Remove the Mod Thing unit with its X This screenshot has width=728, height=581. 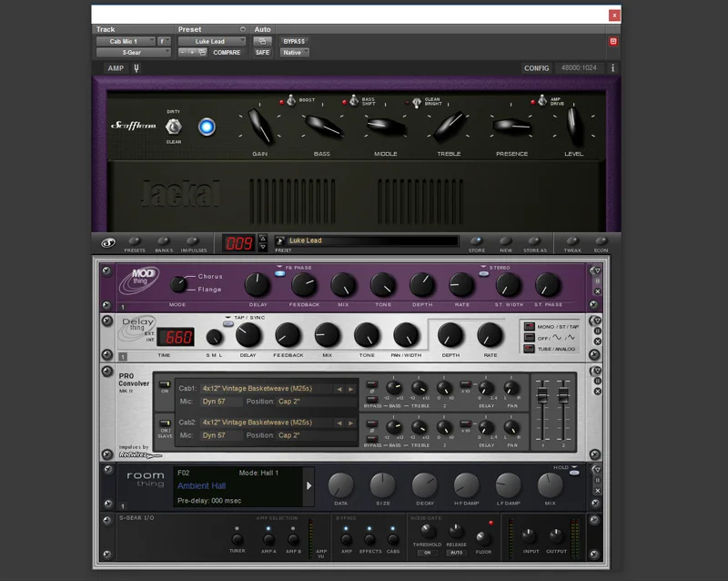click(x=598, y=291)
